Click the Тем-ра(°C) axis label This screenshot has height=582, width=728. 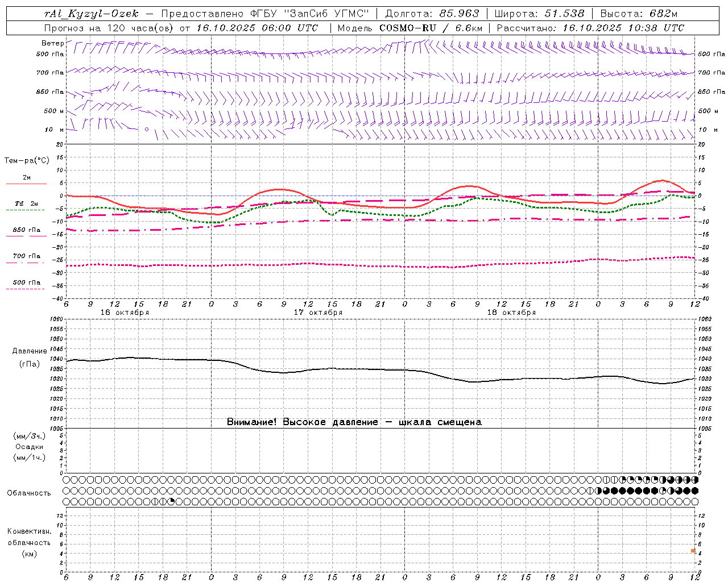(x=27, y=161)
